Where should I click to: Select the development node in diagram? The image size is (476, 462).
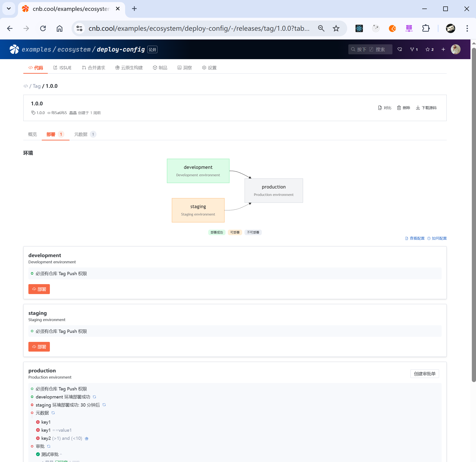point(198,171)
